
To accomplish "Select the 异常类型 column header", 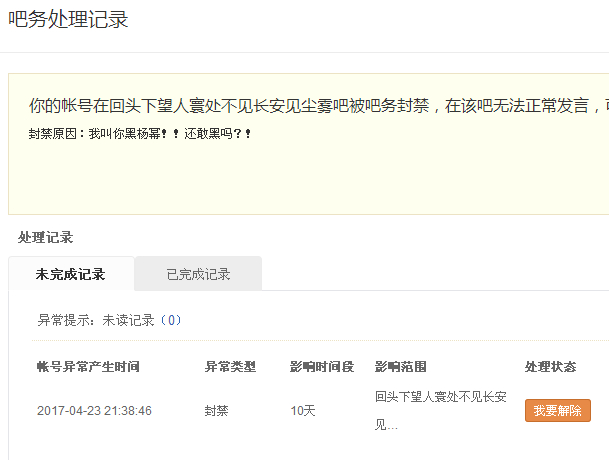I will click(x=230, y=367).
